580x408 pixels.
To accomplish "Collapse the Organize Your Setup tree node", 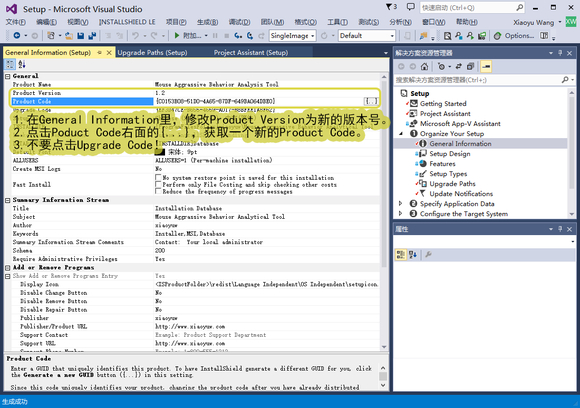I will click(401, 134).
